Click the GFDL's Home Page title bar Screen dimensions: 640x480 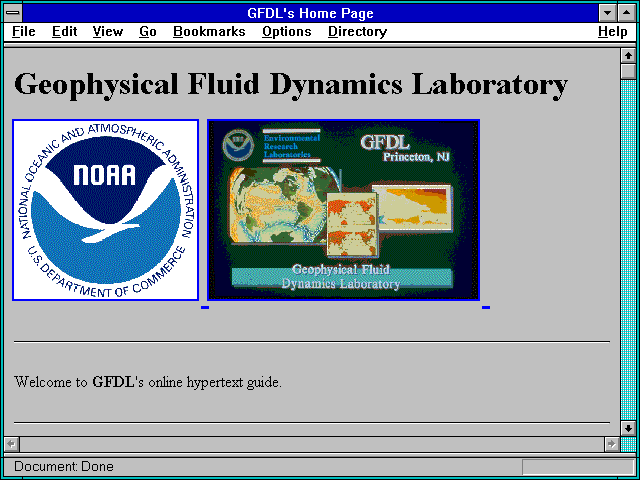(310, 13)
